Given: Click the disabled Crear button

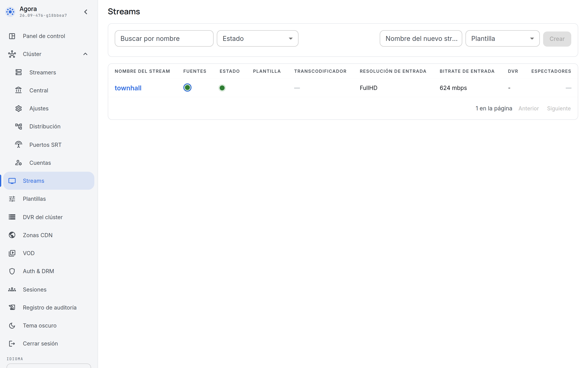Looking at the screenshot, I should tap(557, 39).
